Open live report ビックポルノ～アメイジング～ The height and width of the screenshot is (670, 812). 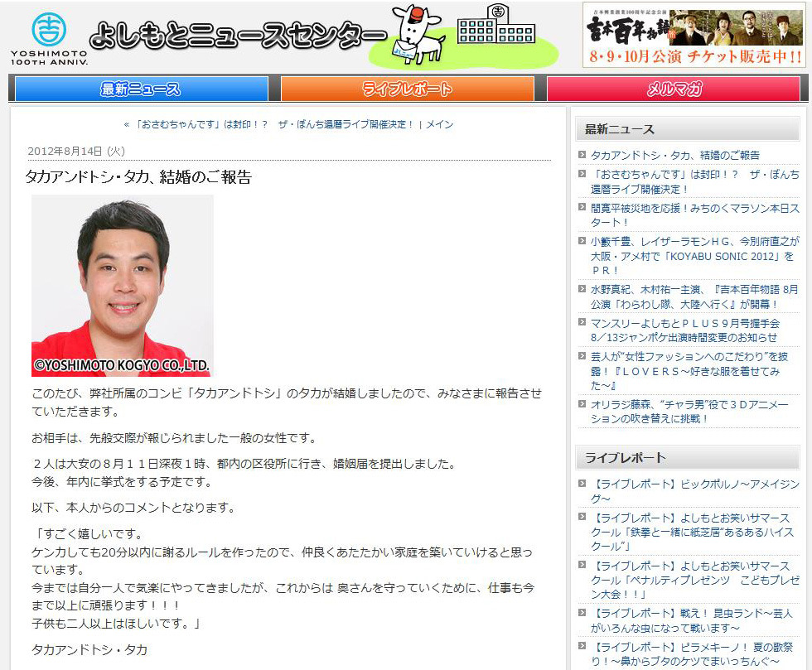pos(695,491)
